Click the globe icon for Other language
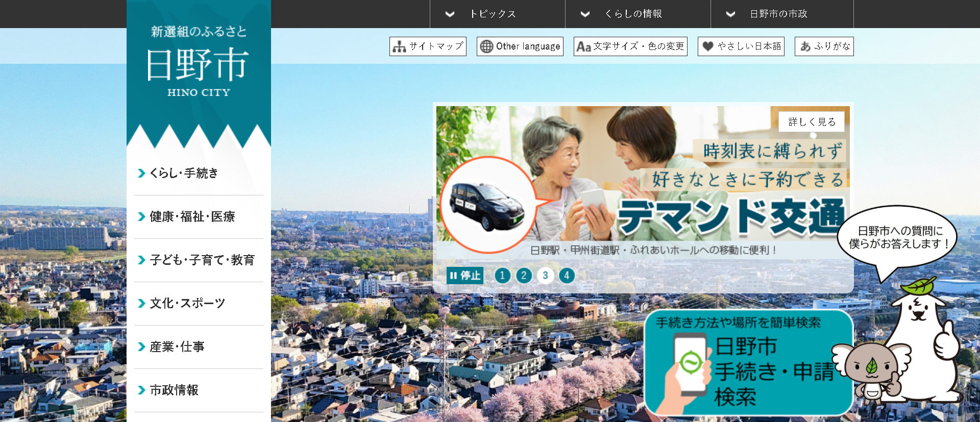Viewport: 980px width, 422px height. pyautogui.click(x=487, y=46)
